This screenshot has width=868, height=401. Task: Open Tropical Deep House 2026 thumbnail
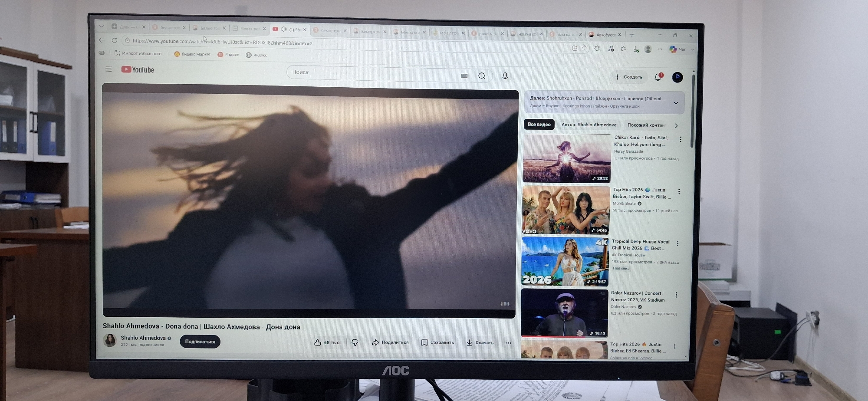565,262
